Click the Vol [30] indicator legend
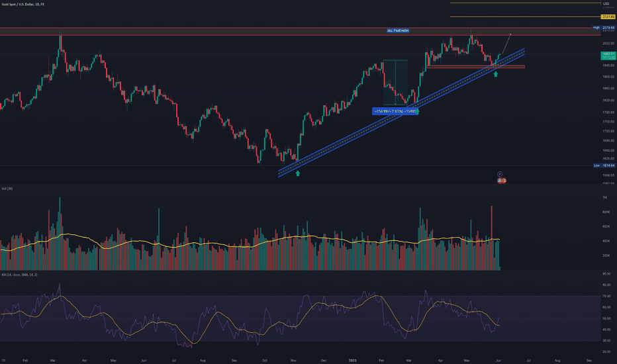Viewport: 617px width, 364px height. pyautogui.click(x=7, y=189)
